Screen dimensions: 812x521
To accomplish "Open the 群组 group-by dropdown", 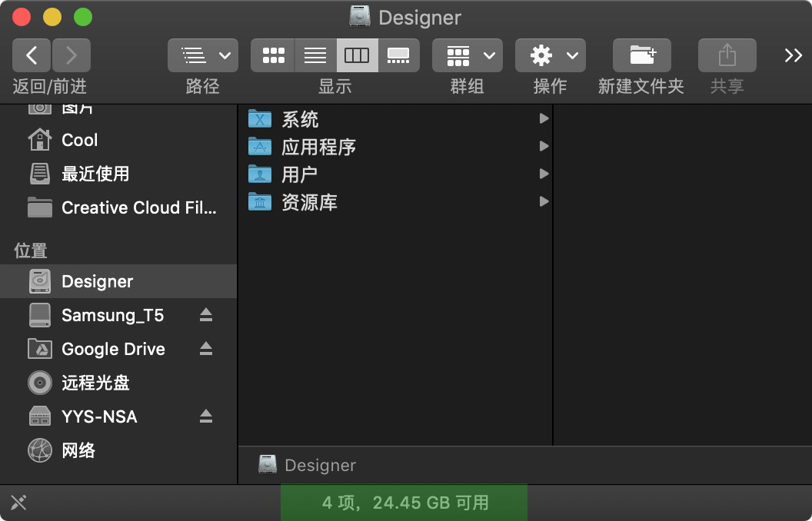I will (467, 55).
